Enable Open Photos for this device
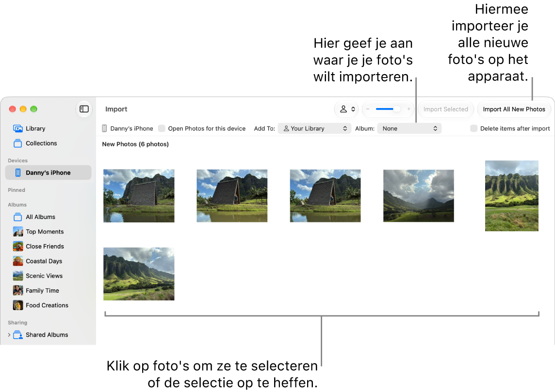This screenshot has width=555, height=392. tap(162, 128)
